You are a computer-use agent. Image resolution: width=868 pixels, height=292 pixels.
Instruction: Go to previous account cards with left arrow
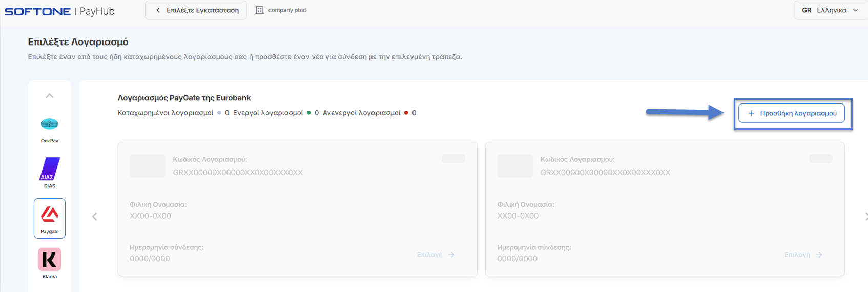94,217
